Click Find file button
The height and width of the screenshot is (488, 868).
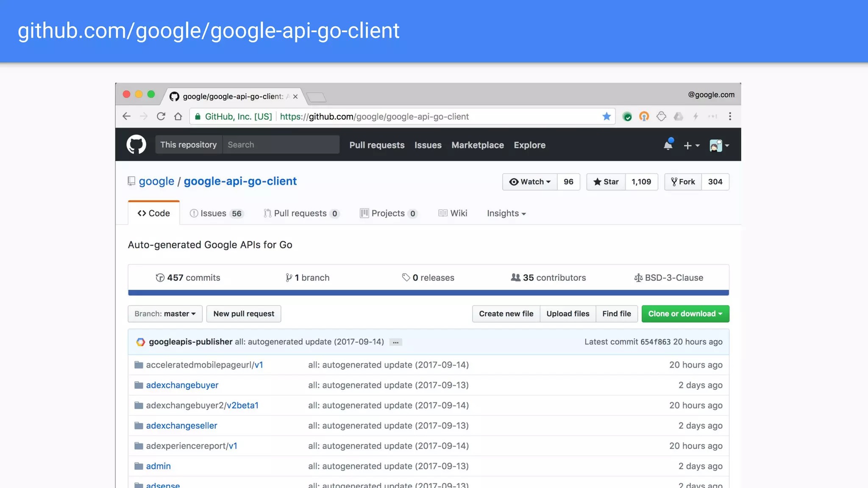tap(617, 314)
